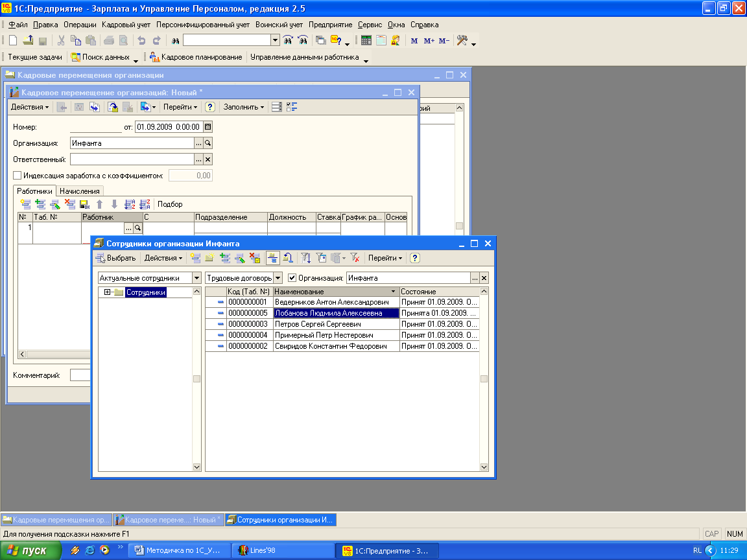Open the Файл menu

click(x=18, y=25)
